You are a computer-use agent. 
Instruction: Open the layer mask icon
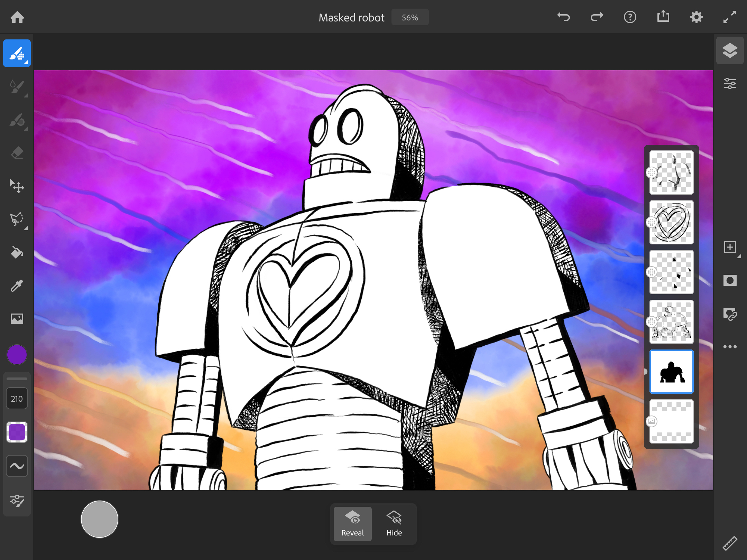point(730,280)
